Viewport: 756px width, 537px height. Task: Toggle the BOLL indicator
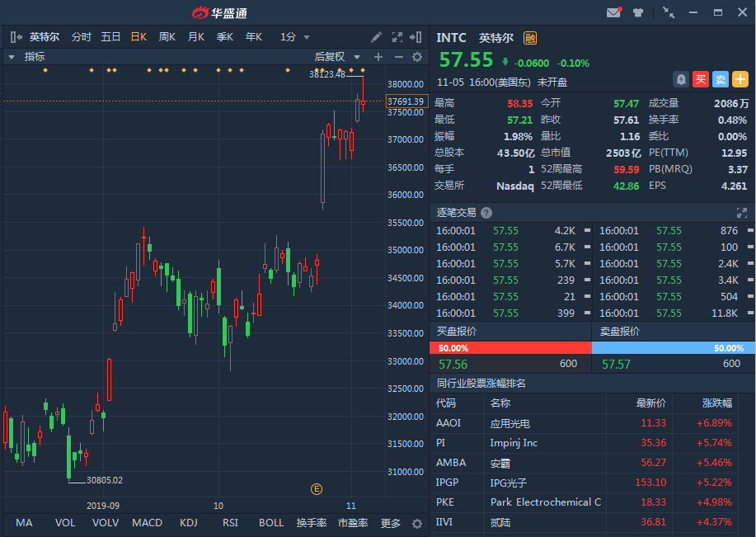[x=271, y=523]
